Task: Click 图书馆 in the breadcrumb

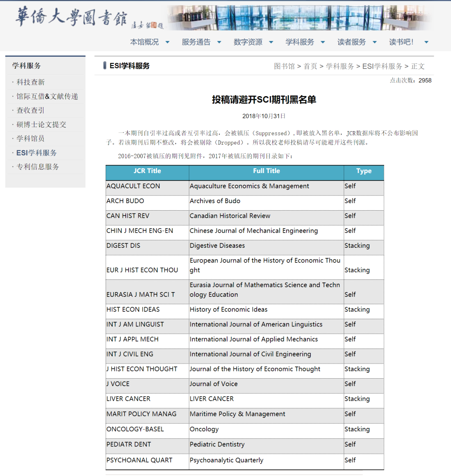Action: (284, 66)
